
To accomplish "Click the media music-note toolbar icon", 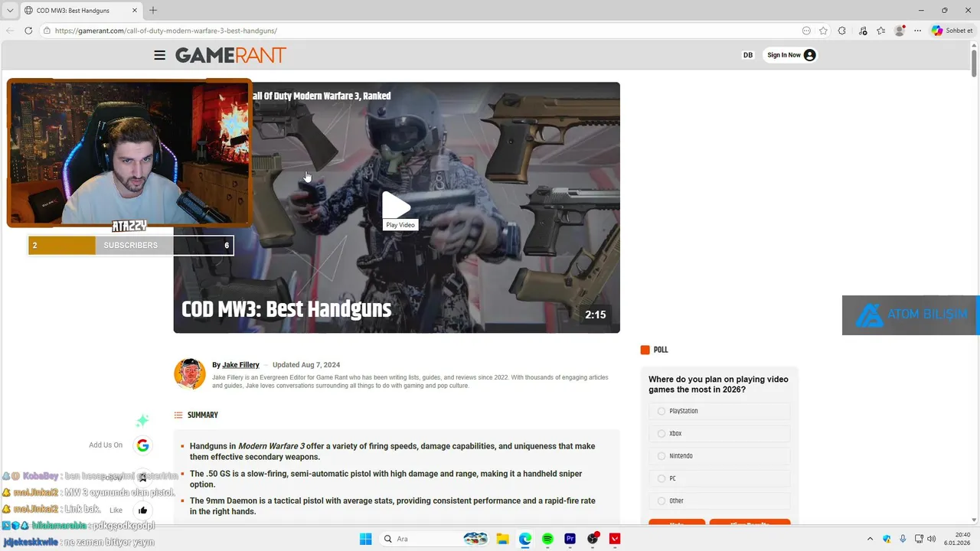I will click(863, 31).
